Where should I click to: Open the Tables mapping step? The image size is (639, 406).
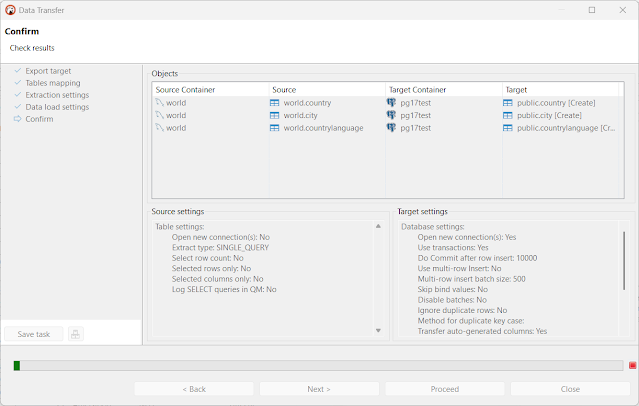[53, 83]
